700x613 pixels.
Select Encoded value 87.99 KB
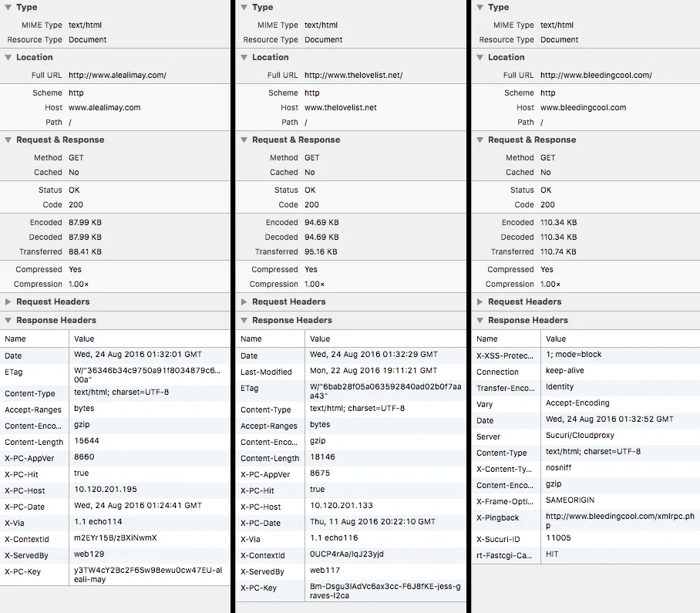[x=85, y=222]
